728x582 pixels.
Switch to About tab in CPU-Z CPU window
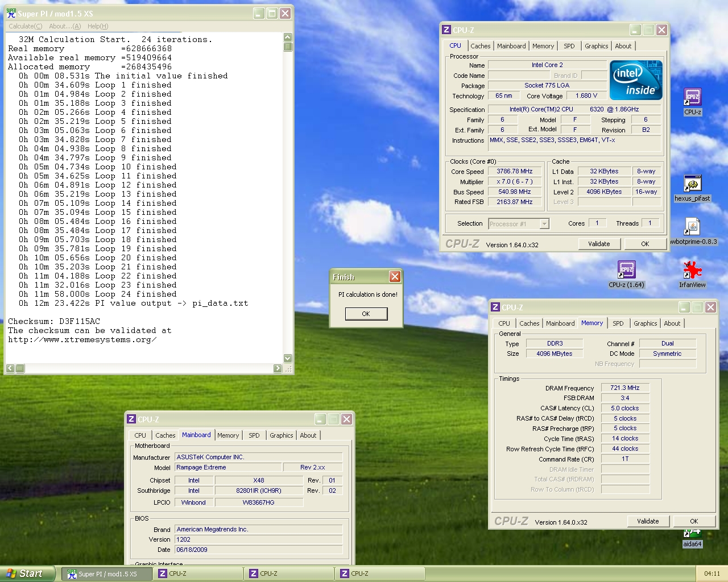(x=623, y=47)
